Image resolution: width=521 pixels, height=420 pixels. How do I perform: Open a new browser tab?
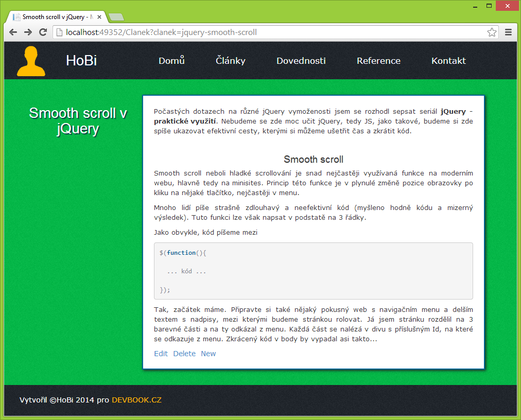pos(116,16)
